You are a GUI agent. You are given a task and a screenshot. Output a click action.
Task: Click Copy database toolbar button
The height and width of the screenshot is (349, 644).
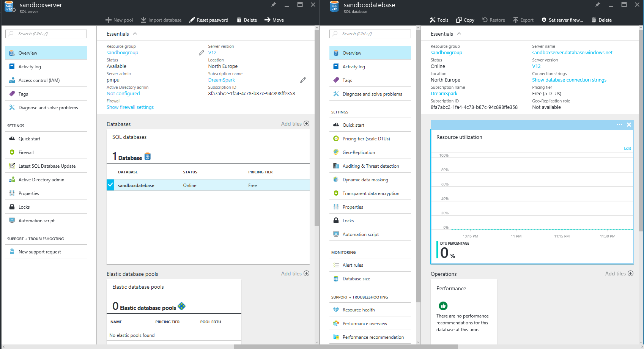[x=465, y=20]
